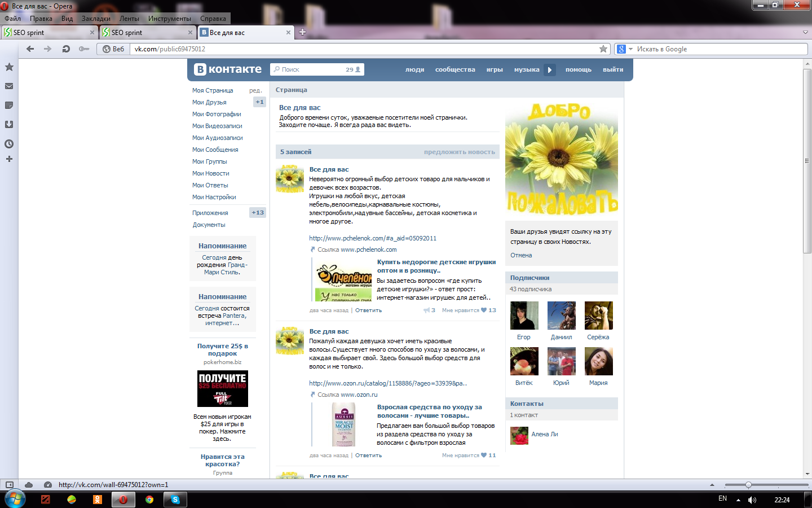The width and height of the screenshot is (812, 508).
Task: Go back with the back arrow
Action: 30,49
